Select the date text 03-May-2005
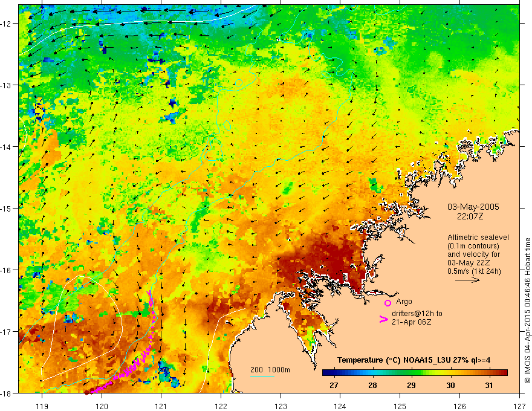This screenshot has width=532, height=411. click(x=473, y=207)
